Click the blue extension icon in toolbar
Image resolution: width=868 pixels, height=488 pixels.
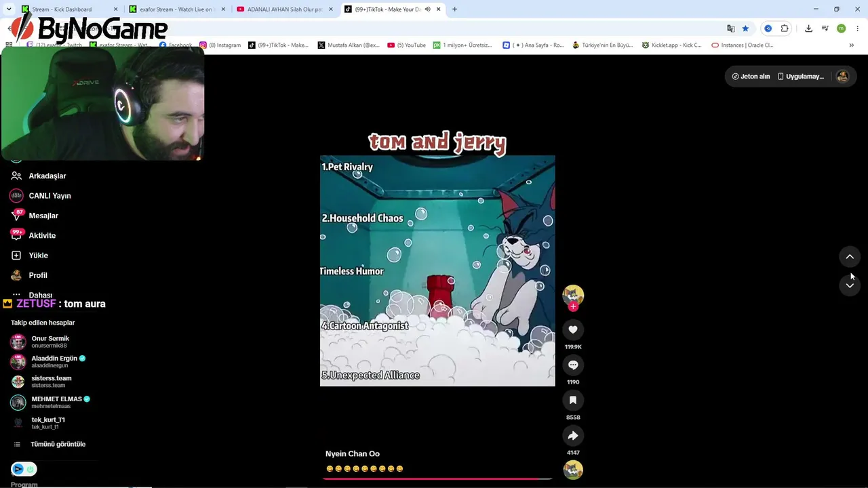tap(768, 28)
